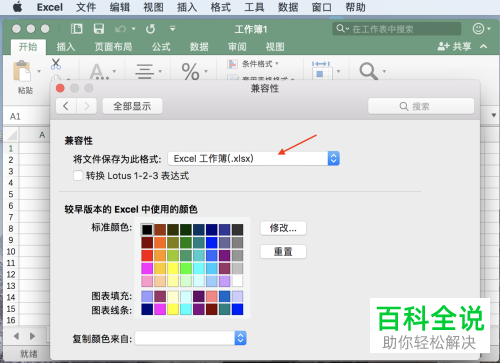The width and height of the screenshot is (500, 363).
Task: Open the Excel application menu
Action: tap(50, 7)
